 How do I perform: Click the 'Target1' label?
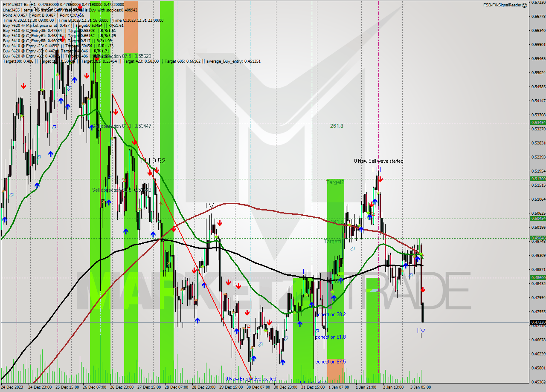click(x=332, y=241)
